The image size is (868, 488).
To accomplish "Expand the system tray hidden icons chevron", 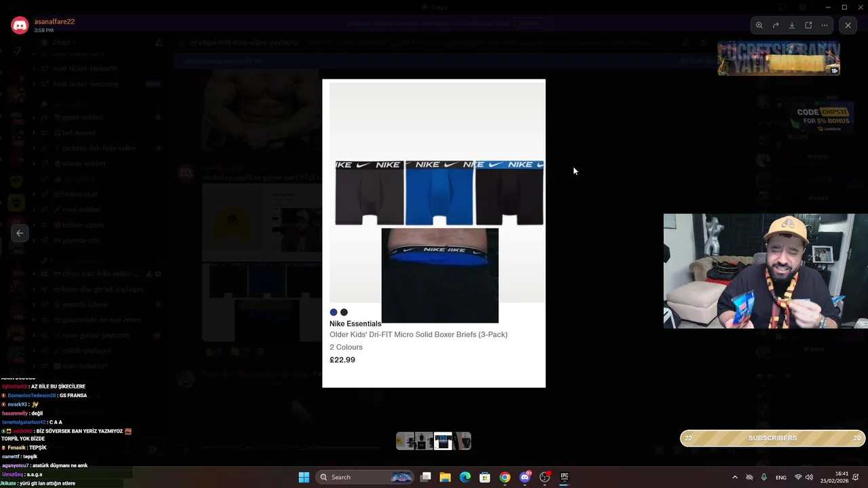I will 734,477.
